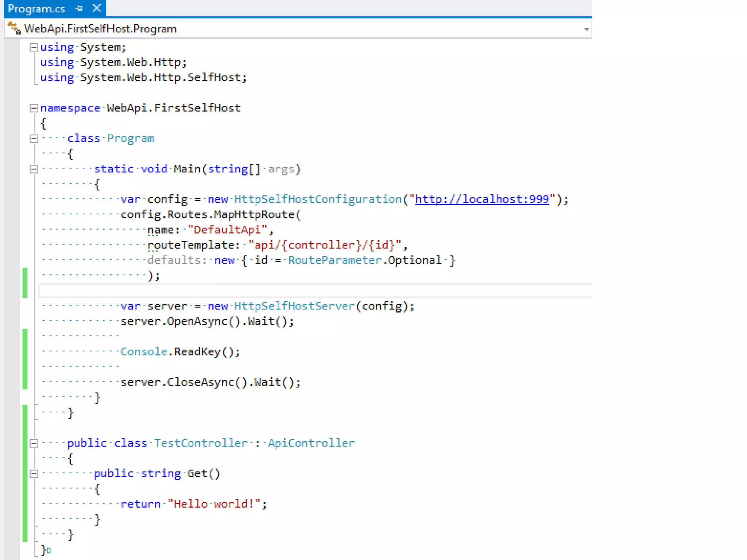The width and height of the screenshot is (747, 560).
Task: Collapse the using directives block
Action: [x=34, y=47]
